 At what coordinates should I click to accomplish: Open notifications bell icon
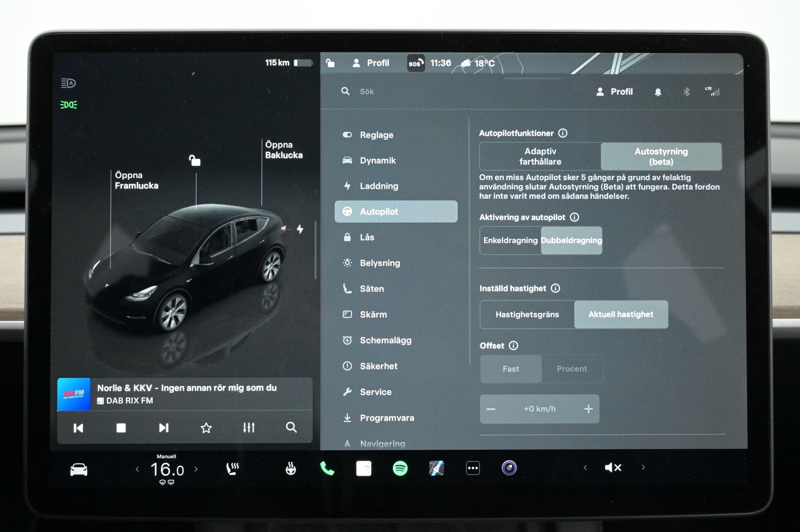click(658, 92)
